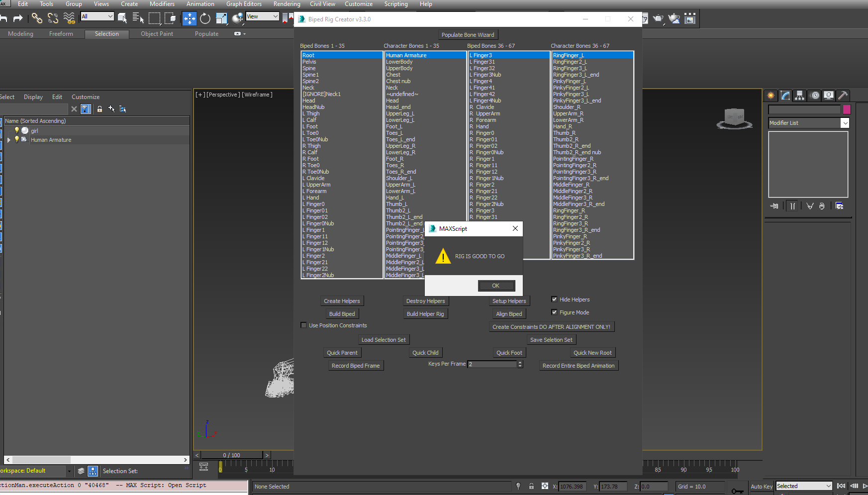The image size is (868, 495).
Task: Select the Unlink Selection tool
Action: pos(53,18)
